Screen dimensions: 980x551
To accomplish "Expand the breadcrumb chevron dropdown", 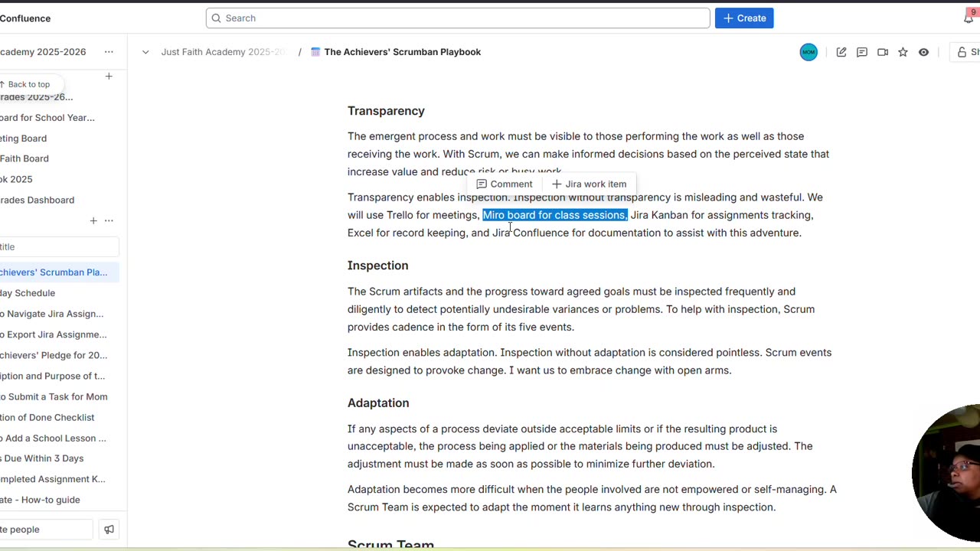I will tap(145, 52).
